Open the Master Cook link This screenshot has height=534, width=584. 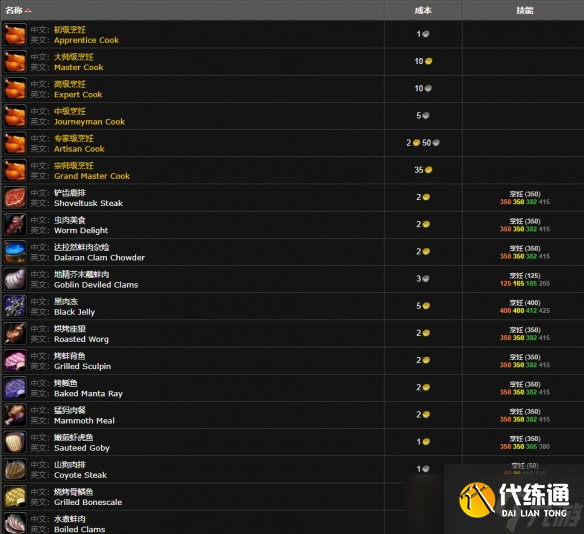[x=79, y=67]
